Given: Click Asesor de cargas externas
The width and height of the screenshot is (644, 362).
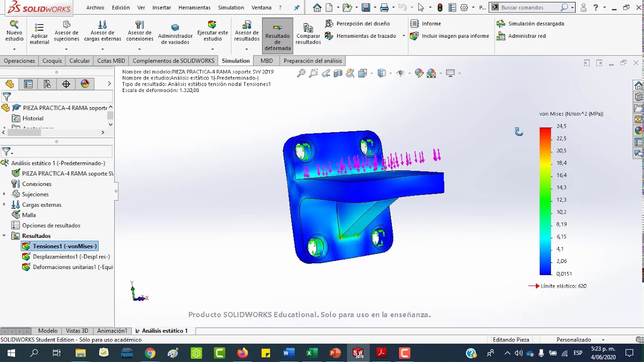Looking at the screenshot, I should tap(103, 31).
